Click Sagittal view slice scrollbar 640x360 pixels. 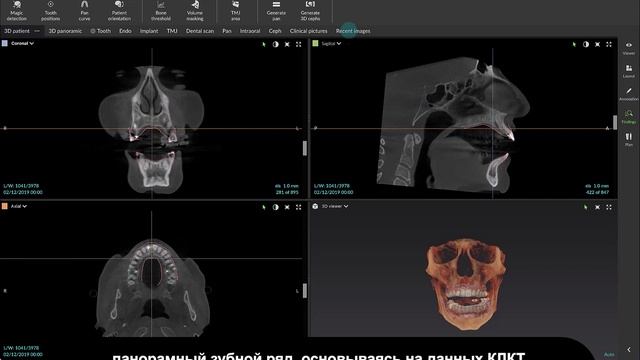point(615,122)
